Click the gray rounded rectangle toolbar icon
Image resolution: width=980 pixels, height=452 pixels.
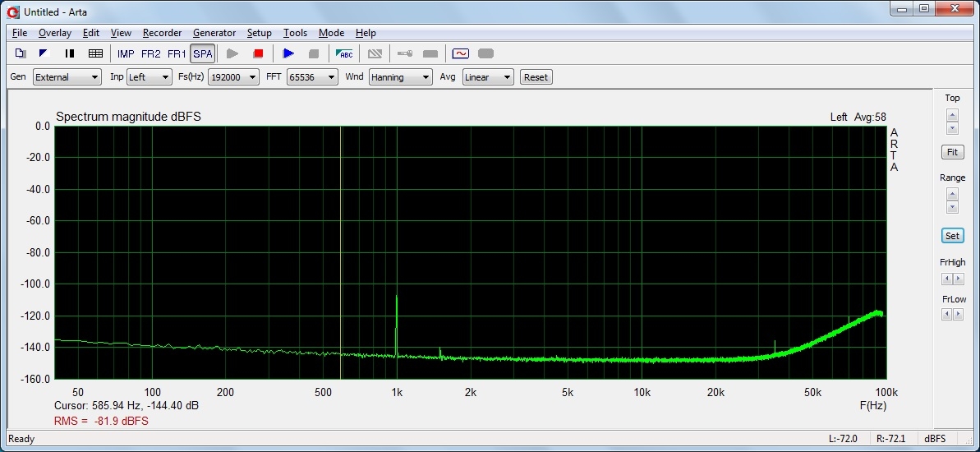[485, 53]
